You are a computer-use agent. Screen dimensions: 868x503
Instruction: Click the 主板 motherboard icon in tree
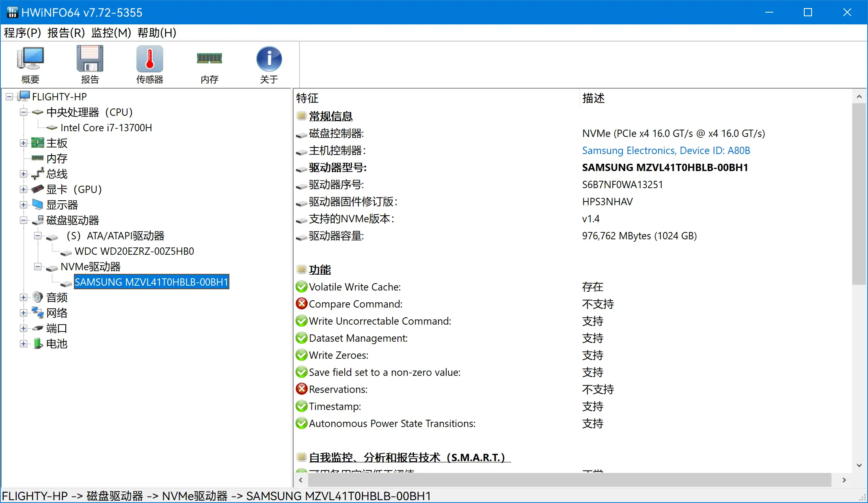point(38,143)
